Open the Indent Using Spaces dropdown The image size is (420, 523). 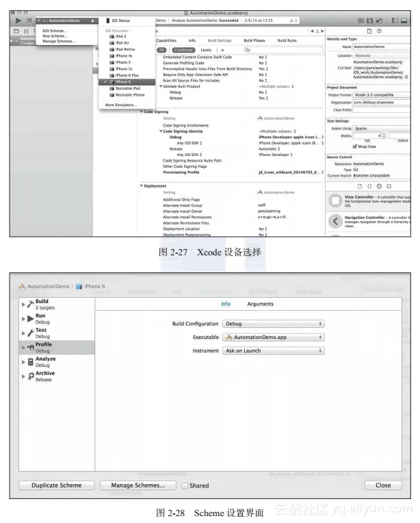tap(382, 129)
